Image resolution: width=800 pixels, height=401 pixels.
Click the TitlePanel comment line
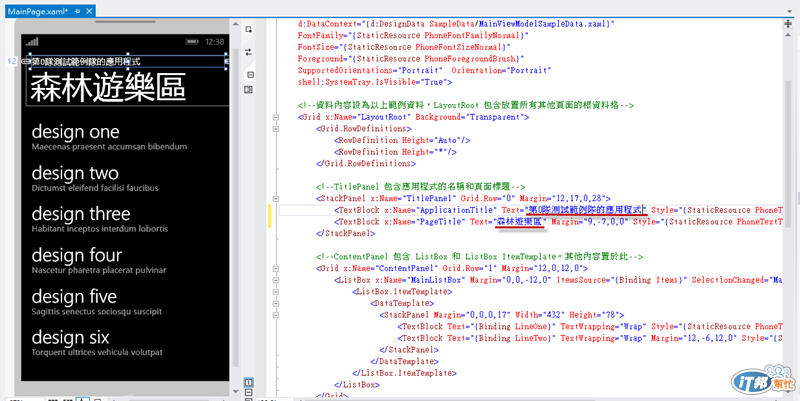click(x=420, y=187)
